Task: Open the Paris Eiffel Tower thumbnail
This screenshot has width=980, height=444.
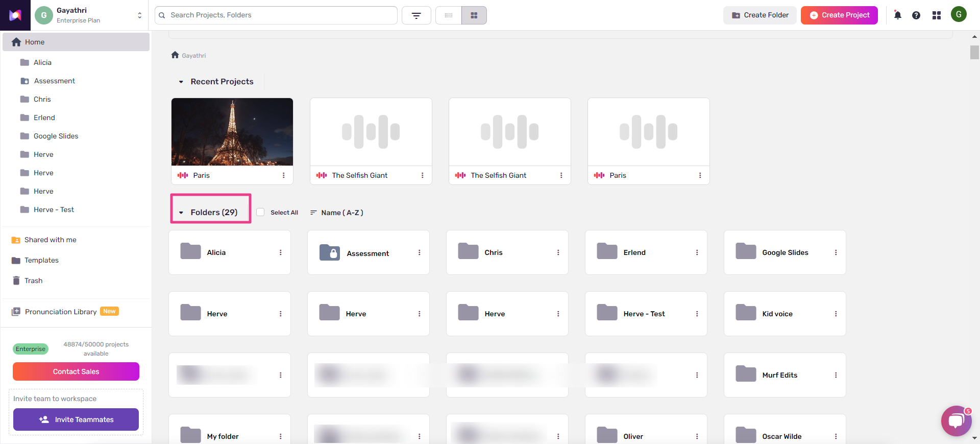Action: point(232,132)
